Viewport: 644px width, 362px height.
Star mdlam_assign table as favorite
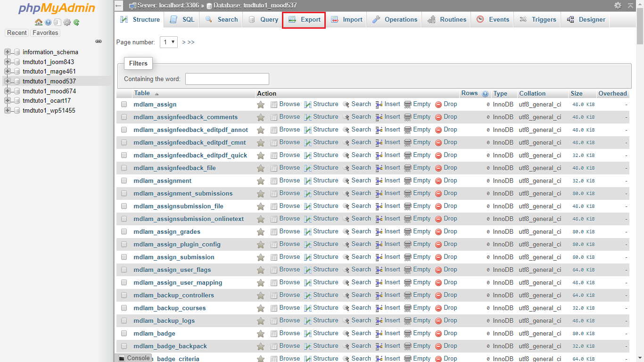(x=261, y=105)
